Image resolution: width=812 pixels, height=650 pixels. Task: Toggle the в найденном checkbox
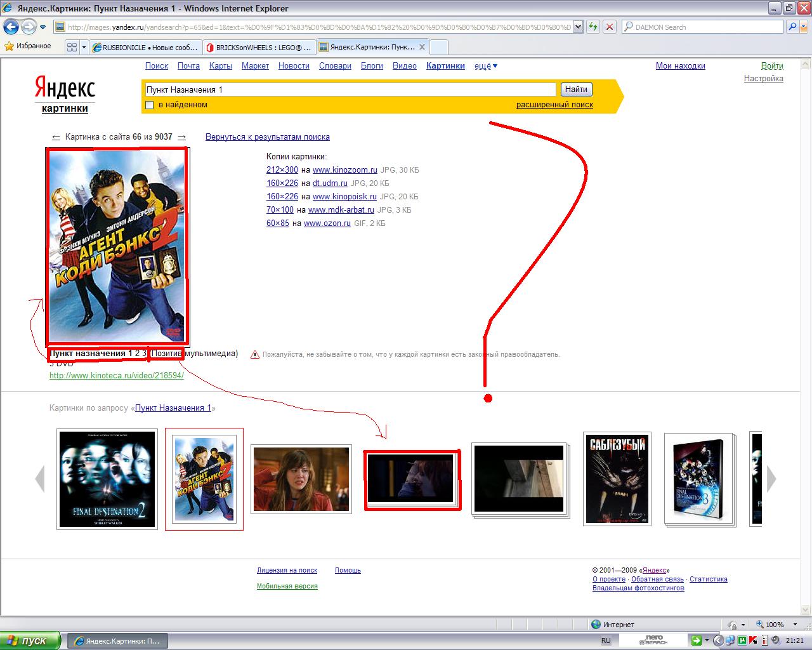[150, 105]
